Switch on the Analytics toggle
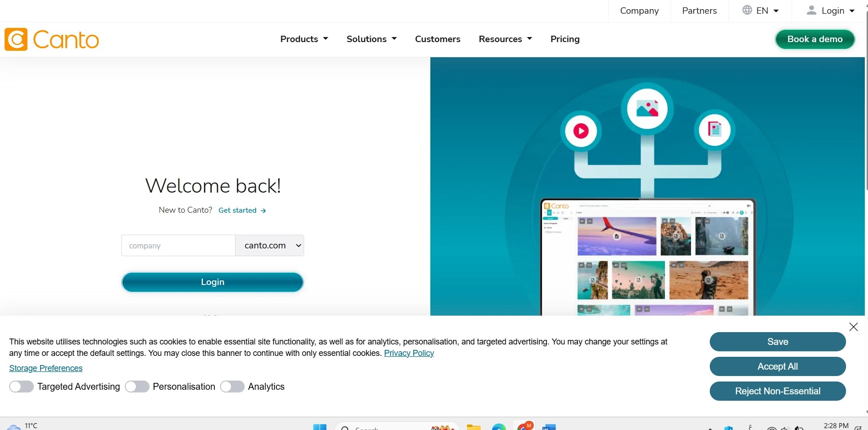The width and height of the screenshot is (868, 430). point(232,387)
